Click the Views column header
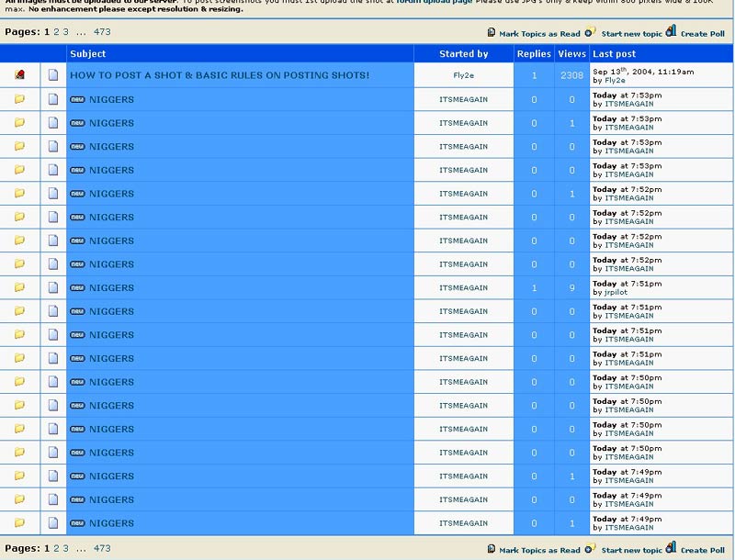The image size is (735, 560). click(571, 54)
